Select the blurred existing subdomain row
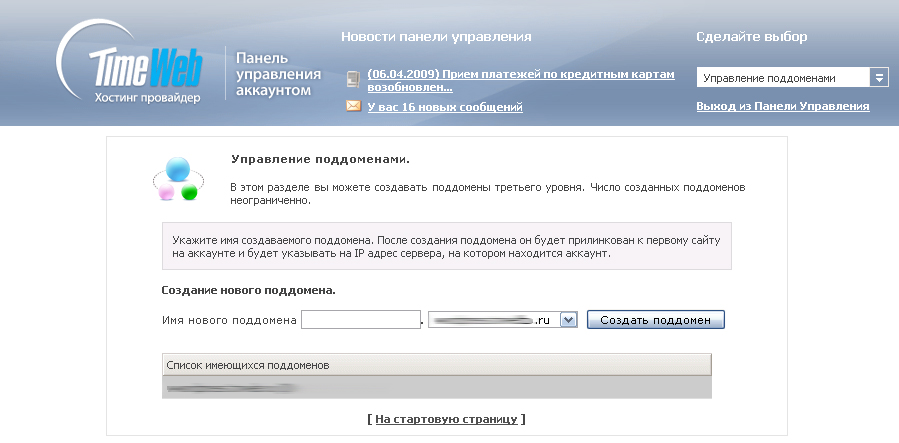Image resolution: width=899 pixels, height=443 pixels. (436, 388)
